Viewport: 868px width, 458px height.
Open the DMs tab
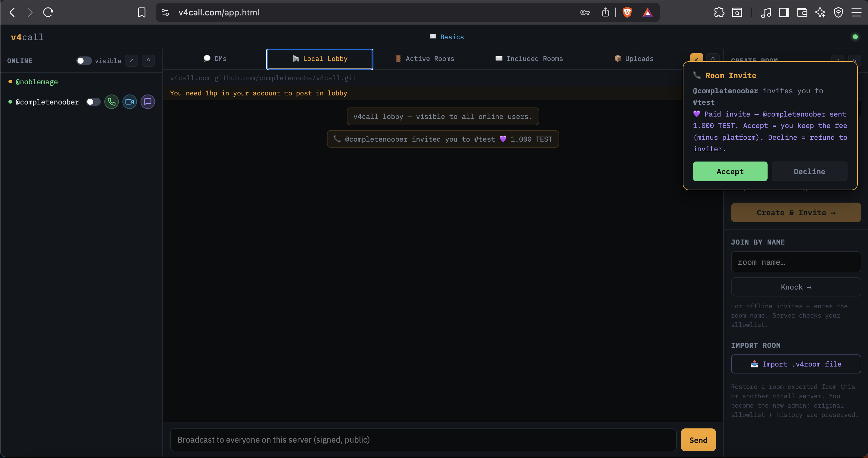coord(215,59)
